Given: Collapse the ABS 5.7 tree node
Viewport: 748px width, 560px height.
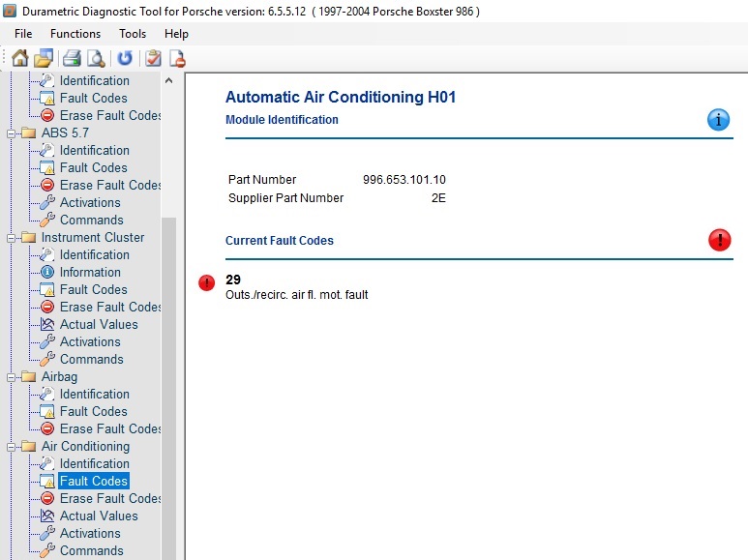Looking at the screenshot, I should (x=11, y=133).
